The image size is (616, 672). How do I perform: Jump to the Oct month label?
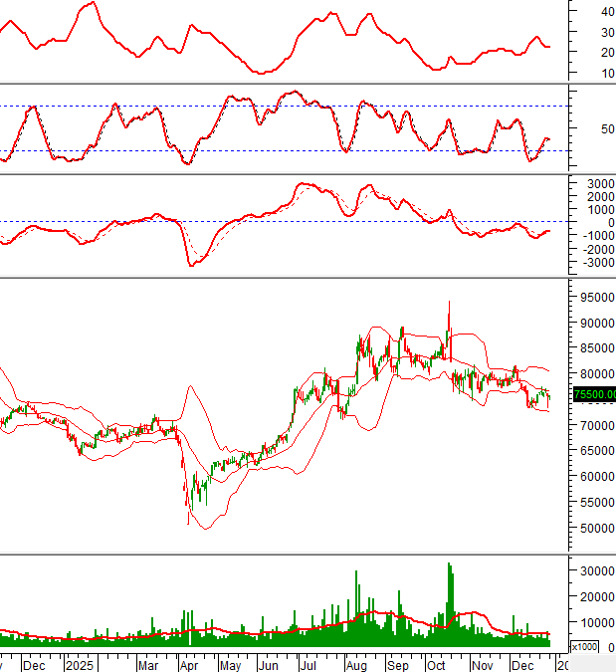pyautogui.click(x=436, y=662)
